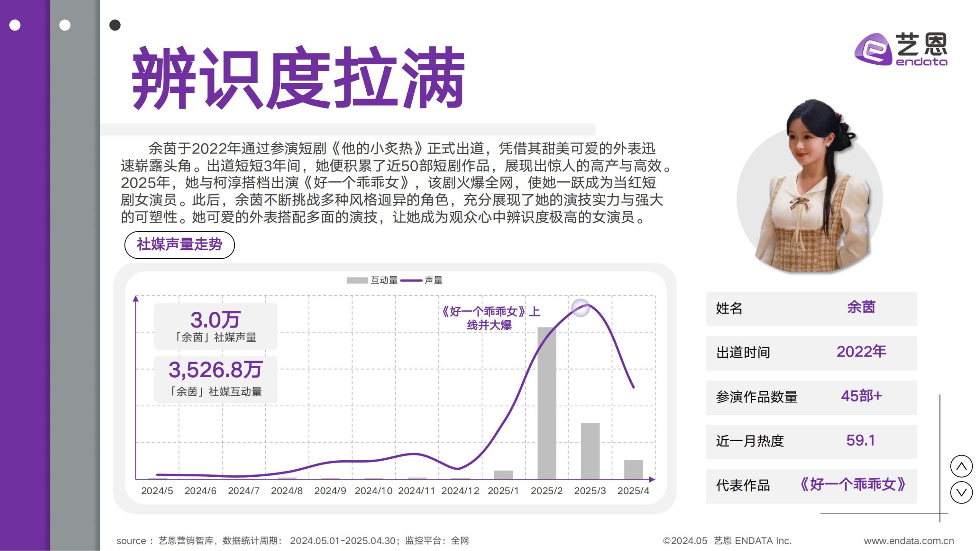
Task: Click the source data period footnote
Action: (x=293, y=541)
